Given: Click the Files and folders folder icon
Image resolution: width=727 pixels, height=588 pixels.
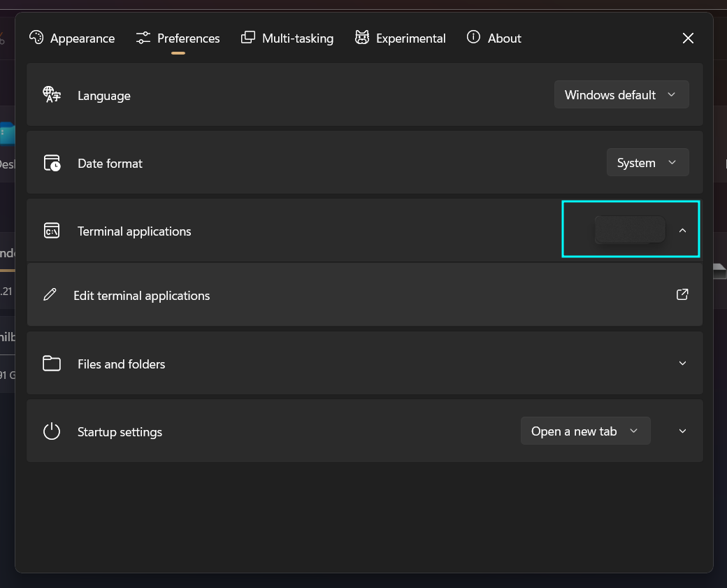Looking at the screenshot, I should click(51, 363).
